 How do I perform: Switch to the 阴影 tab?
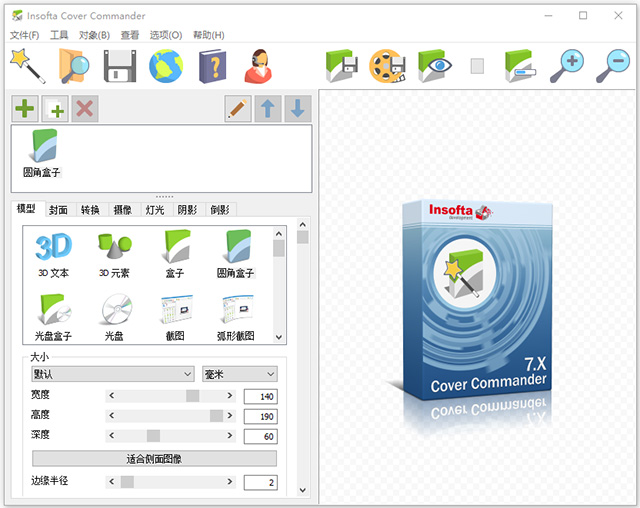pyautogui.click(x=187, y=210)
